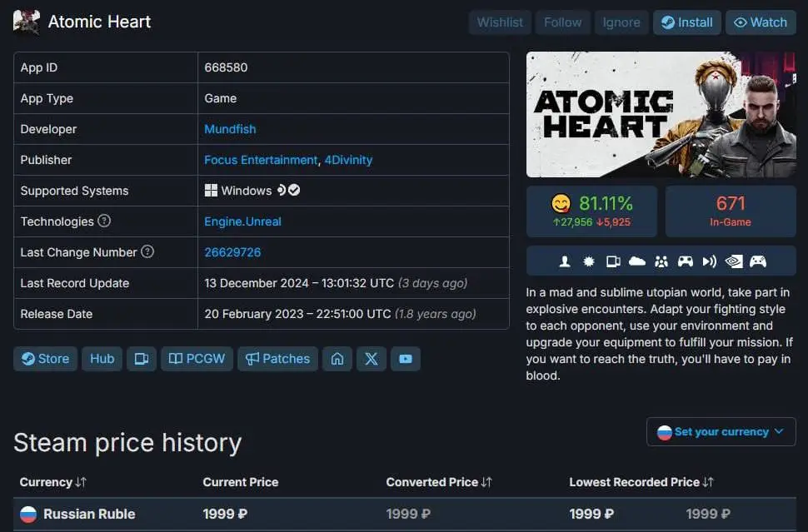Click the Windows logo icon in Supported Systems

211,191
